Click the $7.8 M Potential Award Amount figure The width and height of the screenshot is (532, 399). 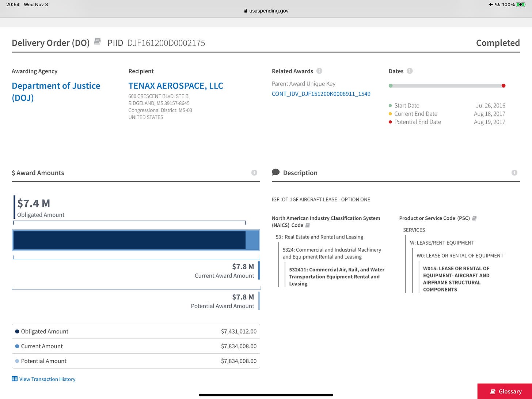point(243,297)
